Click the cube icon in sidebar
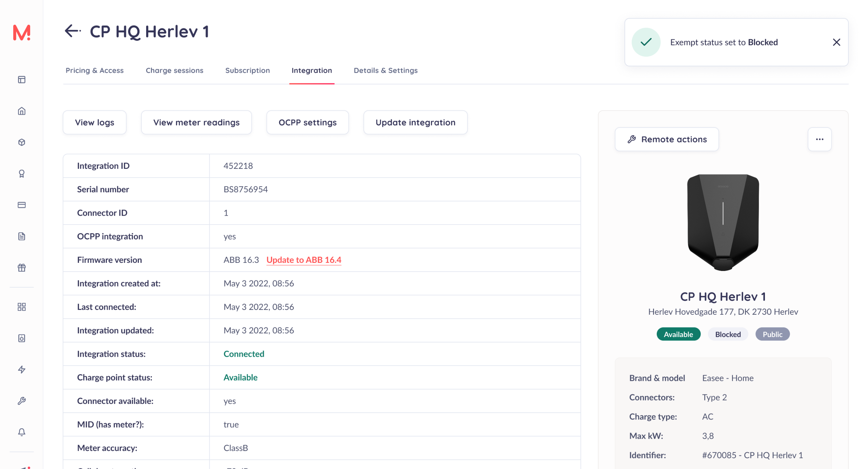Screen dimensions: 868x469 [22, 142]
